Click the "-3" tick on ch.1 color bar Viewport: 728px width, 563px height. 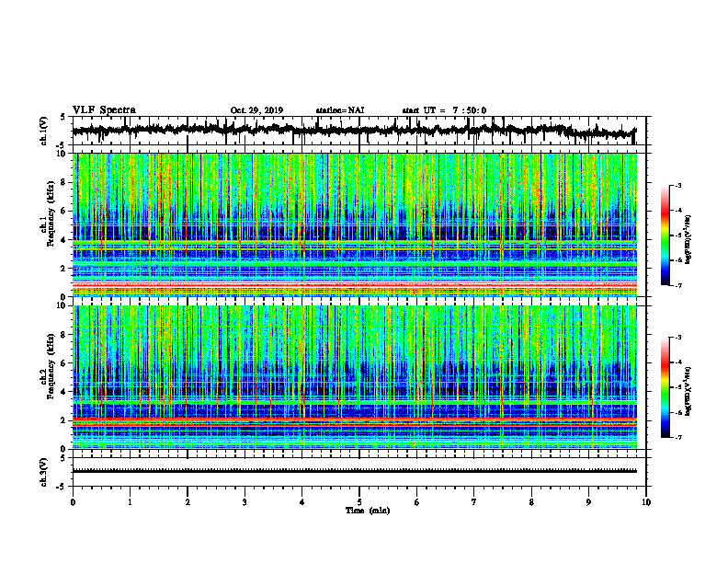coord(677,186)
